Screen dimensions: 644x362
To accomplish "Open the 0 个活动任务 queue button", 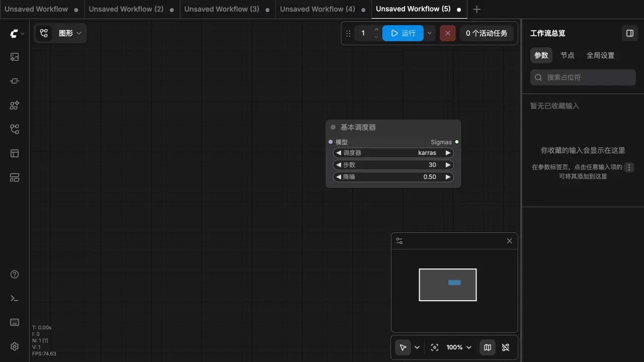I will (x=487, y=33).
